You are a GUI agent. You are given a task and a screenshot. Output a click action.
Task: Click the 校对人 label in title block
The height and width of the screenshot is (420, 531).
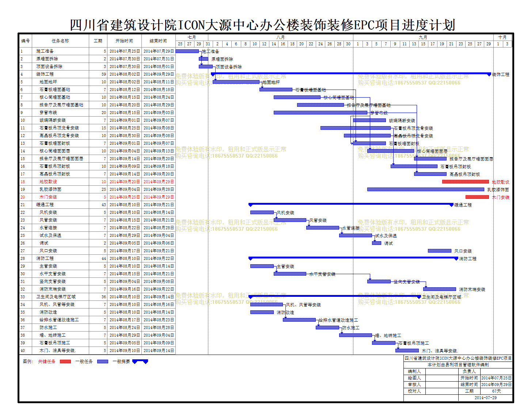click(414, 391)
